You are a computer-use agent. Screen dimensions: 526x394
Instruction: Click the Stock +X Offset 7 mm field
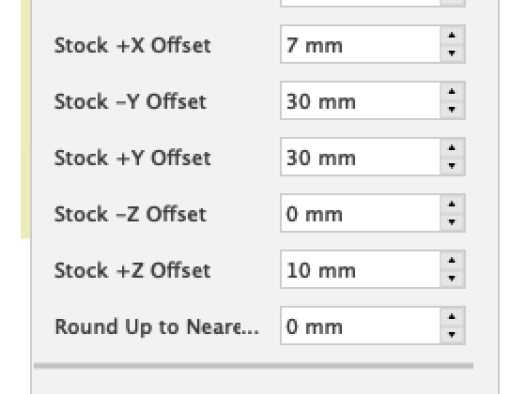360,44
